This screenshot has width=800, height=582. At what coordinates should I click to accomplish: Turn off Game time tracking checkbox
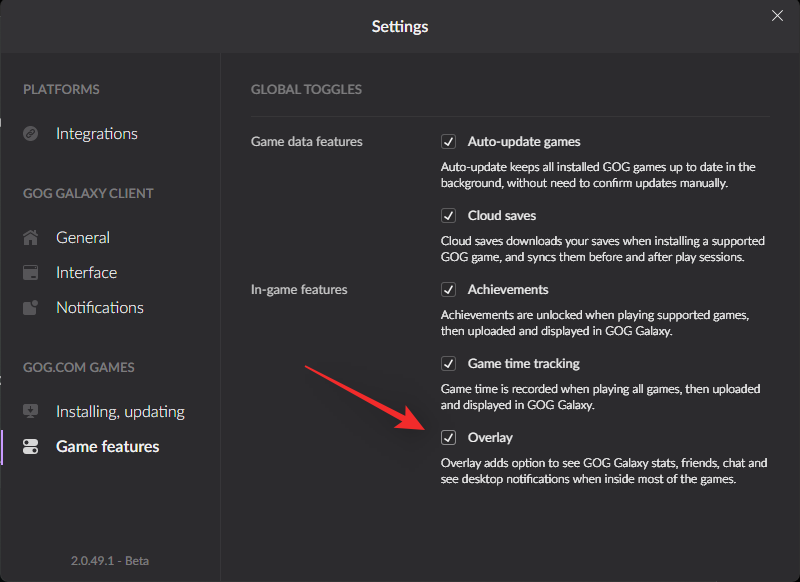point(449,364)
